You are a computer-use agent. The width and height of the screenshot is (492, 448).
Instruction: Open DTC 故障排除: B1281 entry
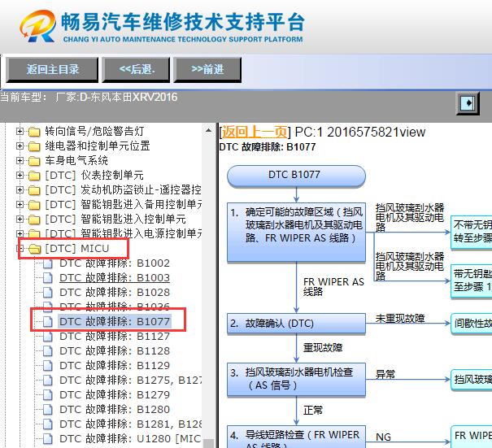click(x=131, y=424)
